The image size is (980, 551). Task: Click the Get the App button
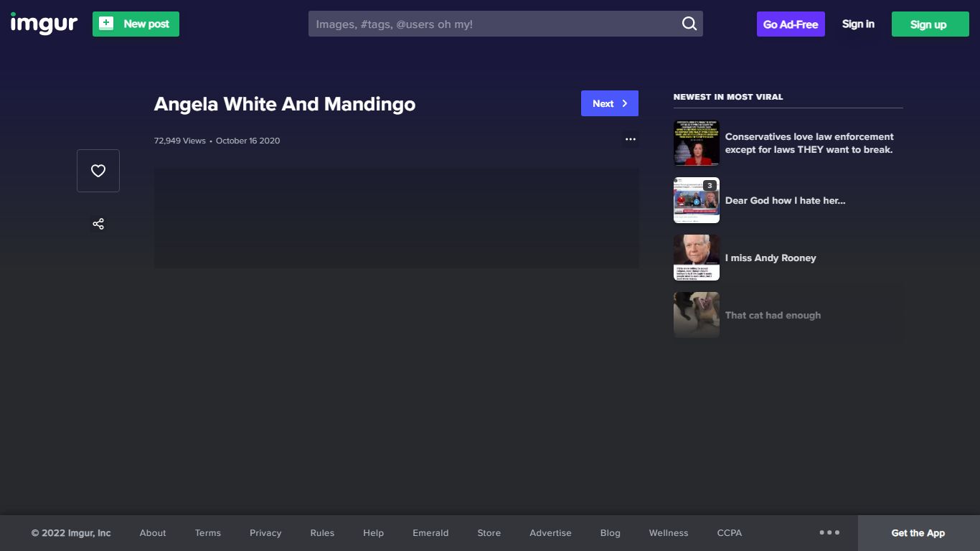[x=918, y=532]
